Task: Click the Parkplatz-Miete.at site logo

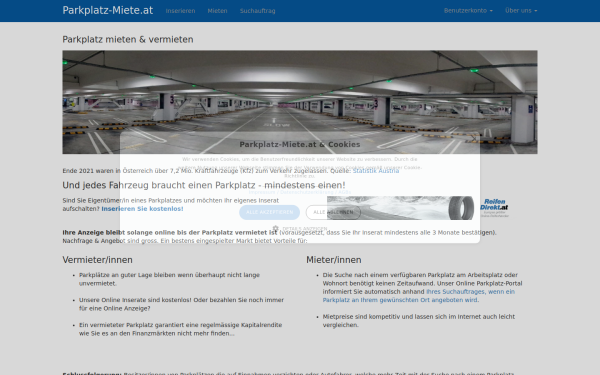Action: 108,10
